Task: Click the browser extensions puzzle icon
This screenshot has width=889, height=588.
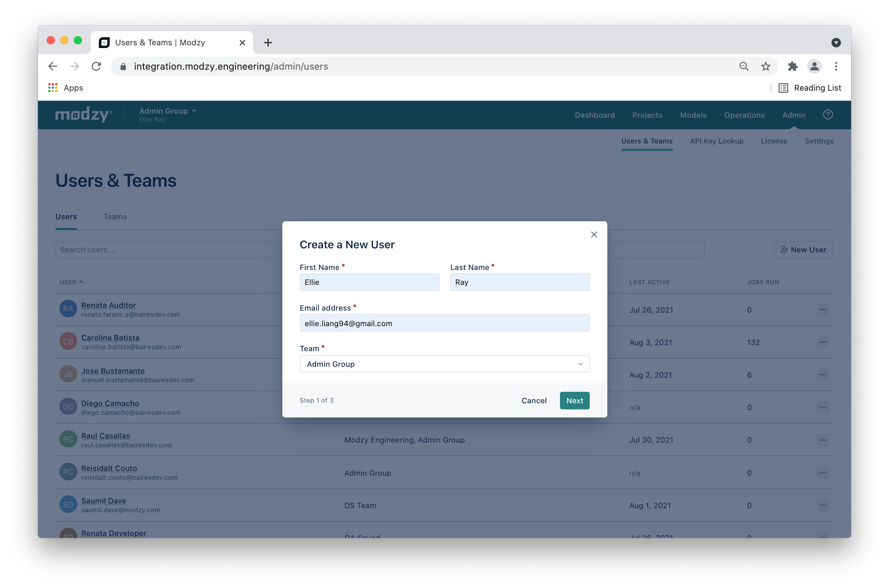Action: pyautogui.click(x=793, y=66)
